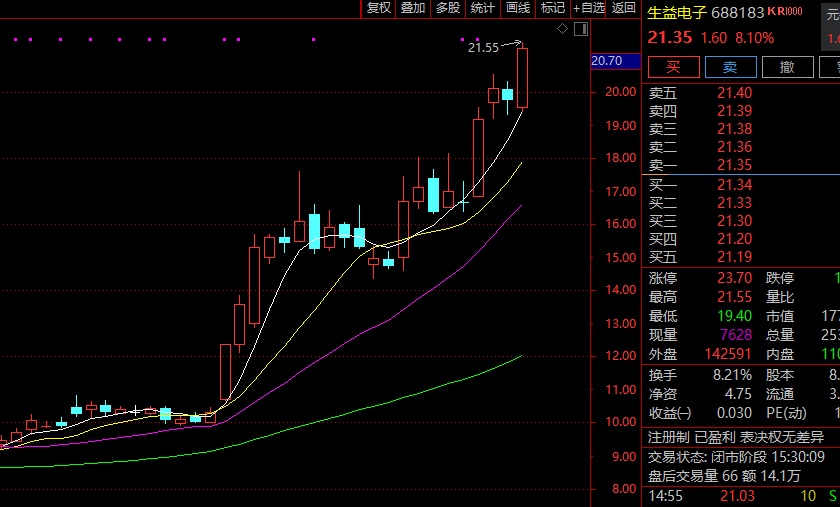Click the 撤 cancel order button
840x507 pixels.
[788, 67]
